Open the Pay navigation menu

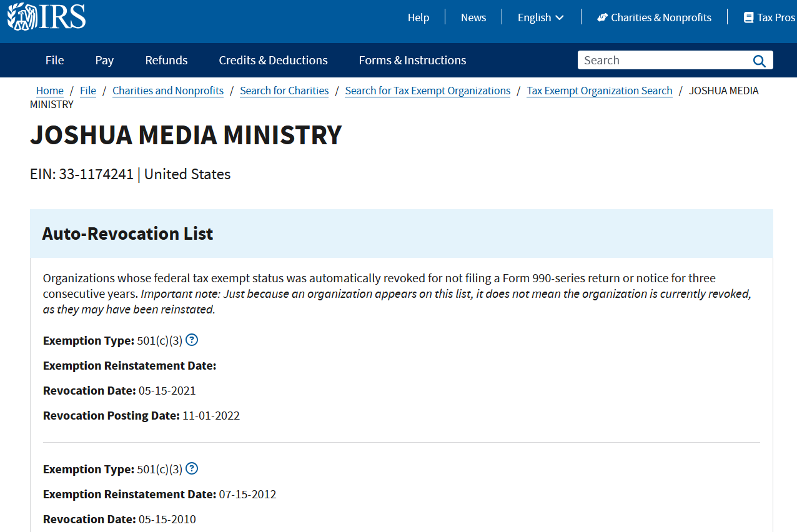pos(104,60)
